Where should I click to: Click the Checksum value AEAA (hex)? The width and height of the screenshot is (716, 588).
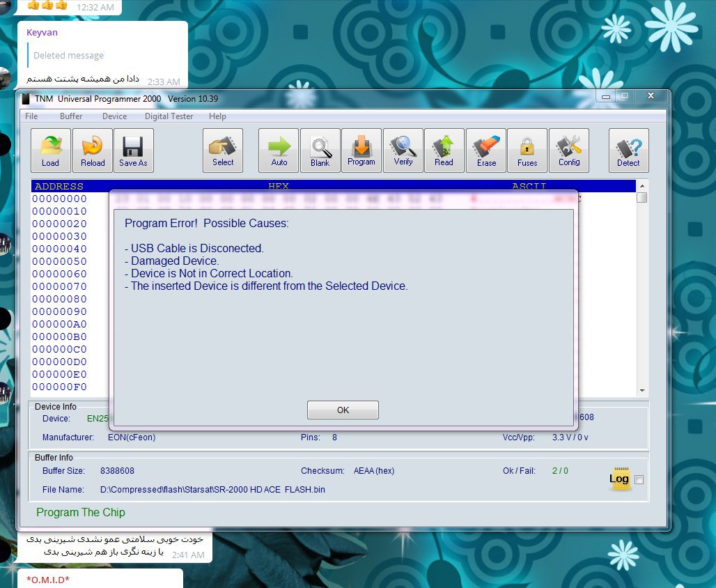pyautogui.click(x=374, y=470)
